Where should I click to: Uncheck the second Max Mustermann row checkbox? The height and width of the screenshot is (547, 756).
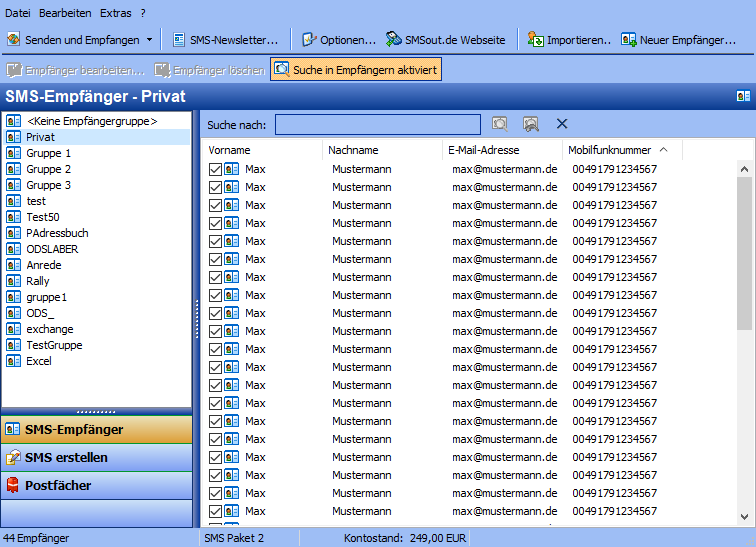(216, 188)
